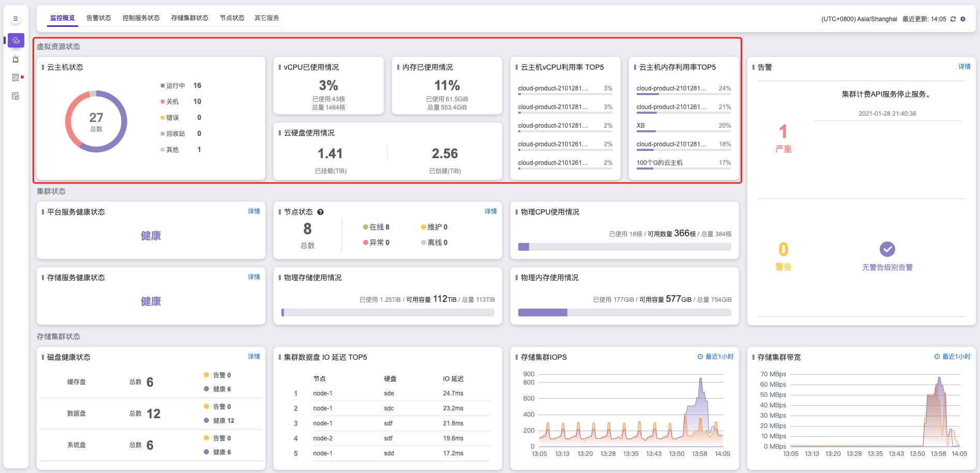Collapse the sidebar with the menu icon
Screen dimensions: 980x473
click(16, 19)
